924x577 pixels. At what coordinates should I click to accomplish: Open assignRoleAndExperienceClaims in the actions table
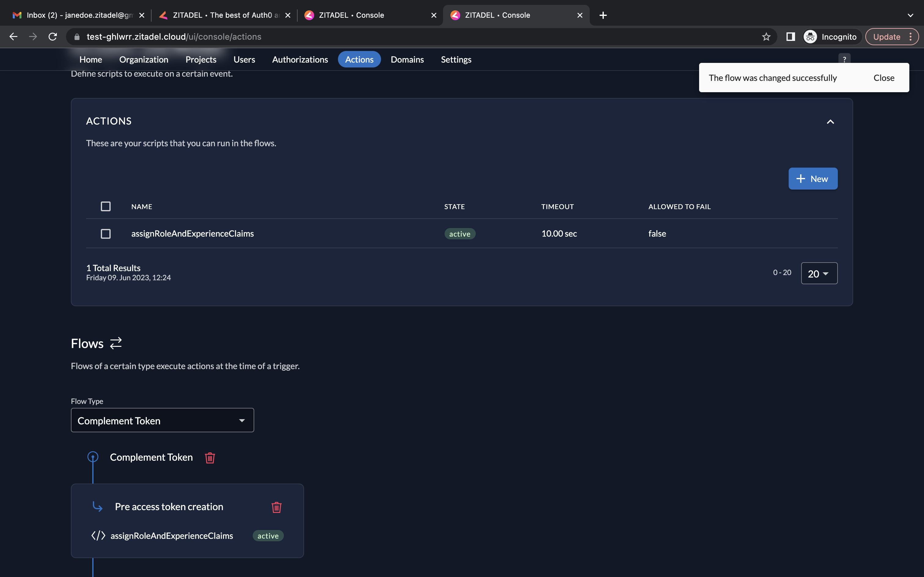click(x=193, y=234)
